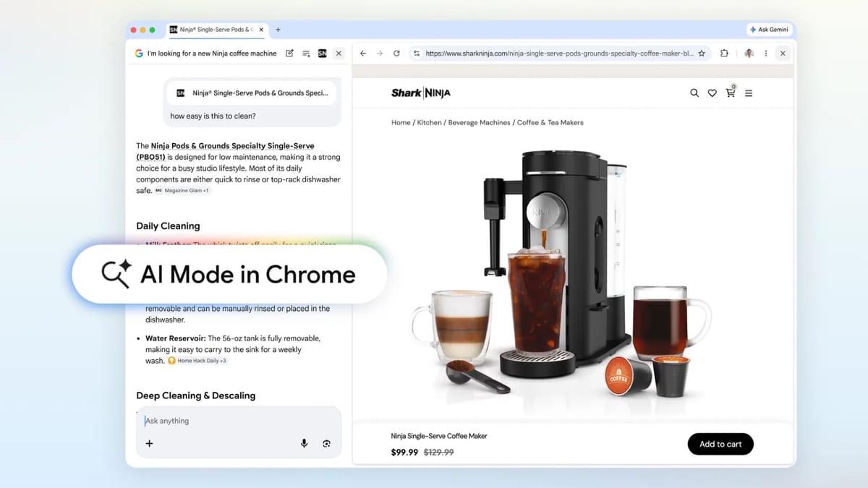
Task: Open the SharkNinja hamburger menu
Action: coord(749,93)
